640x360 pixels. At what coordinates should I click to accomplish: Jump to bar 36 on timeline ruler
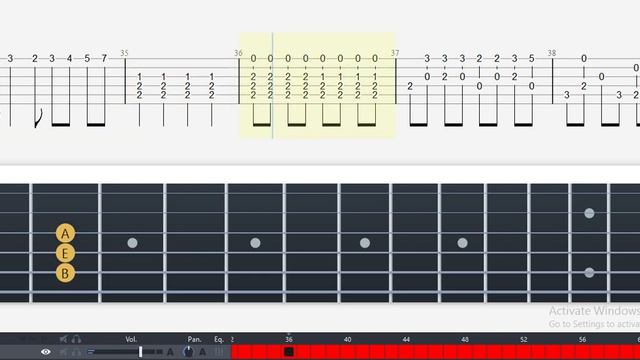tap(289, 339)
